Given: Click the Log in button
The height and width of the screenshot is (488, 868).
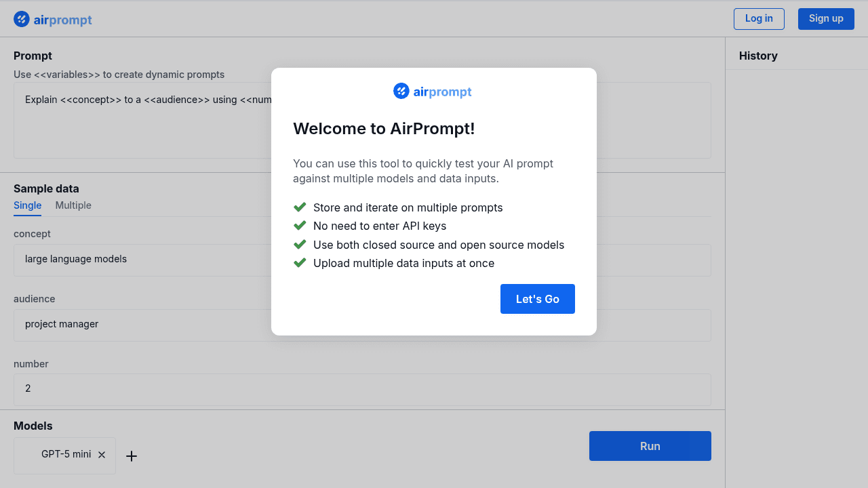Looking at the screenshot, I should coord(759,18).
